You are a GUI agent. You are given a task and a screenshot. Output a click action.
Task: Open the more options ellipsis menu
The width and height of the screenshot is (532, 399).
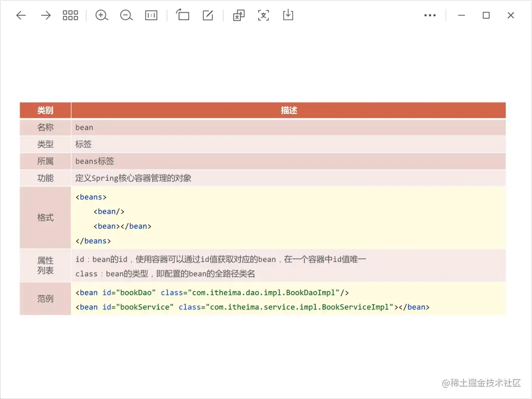[430, 15]
